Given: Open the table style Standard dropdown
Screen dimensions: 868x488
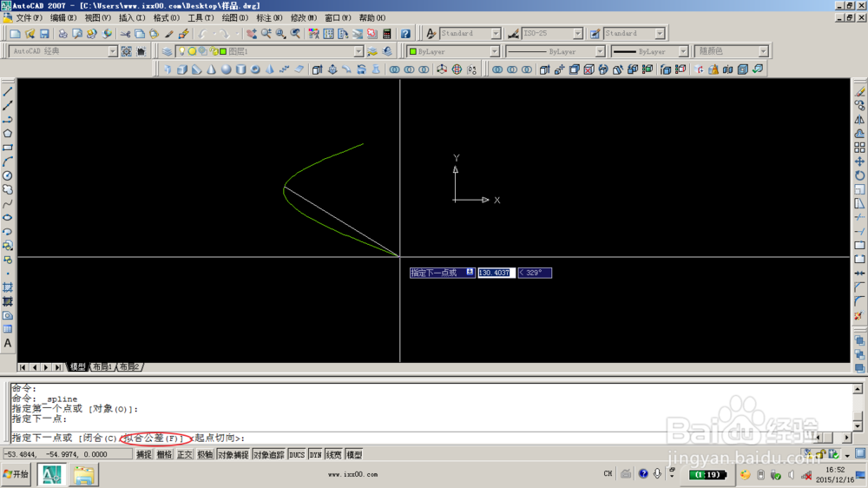Looking at the screenshot, I should (x=660, y=34).
